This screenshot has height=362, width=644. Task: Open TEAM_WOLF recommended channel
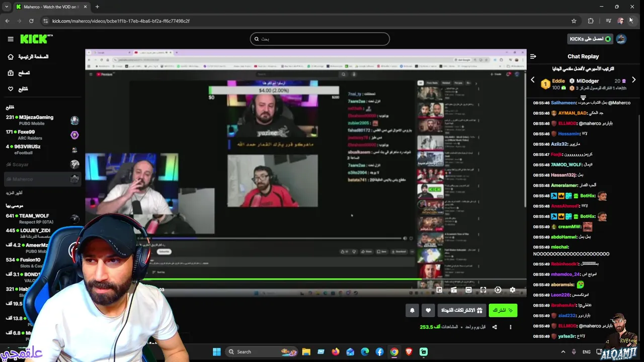42,219
